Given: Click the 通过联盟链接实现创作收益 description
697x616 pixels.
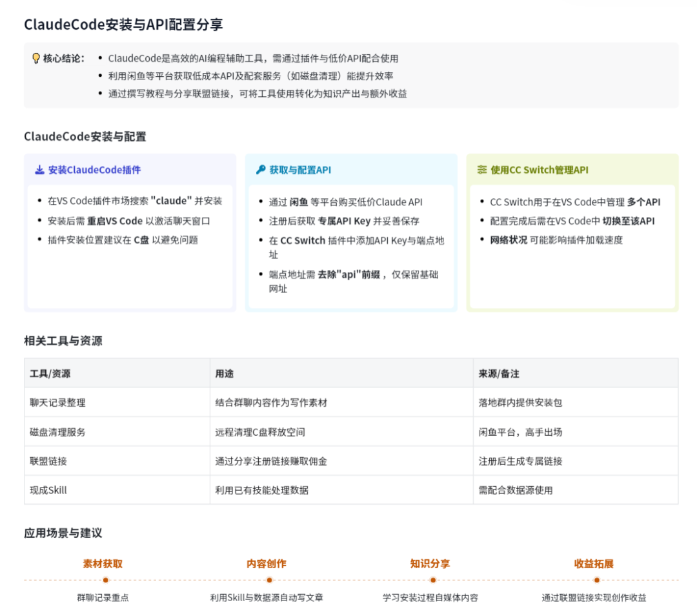Looking at the screenshot, I should [x=594, y=597].
